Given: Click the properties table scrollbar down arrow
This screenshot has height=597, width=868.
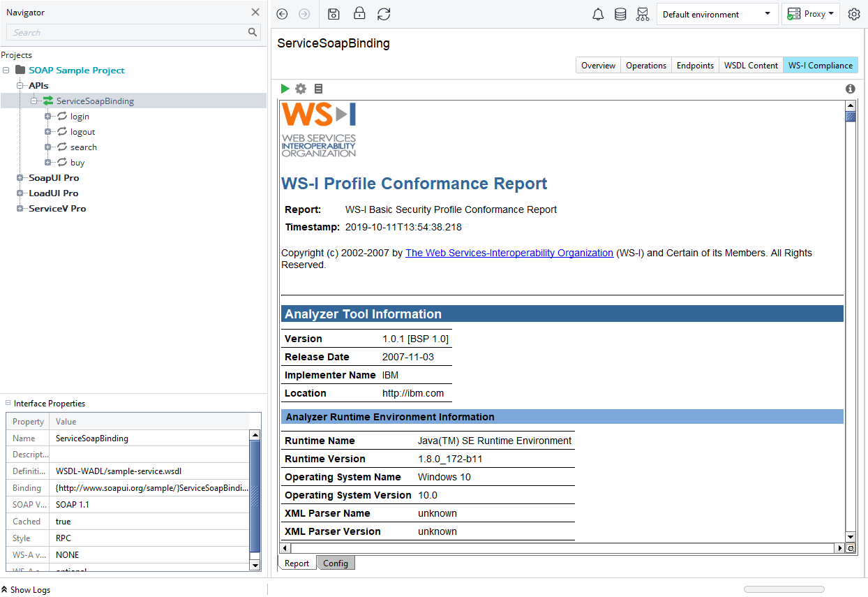Looking at the screenshot, I should 255,565.
